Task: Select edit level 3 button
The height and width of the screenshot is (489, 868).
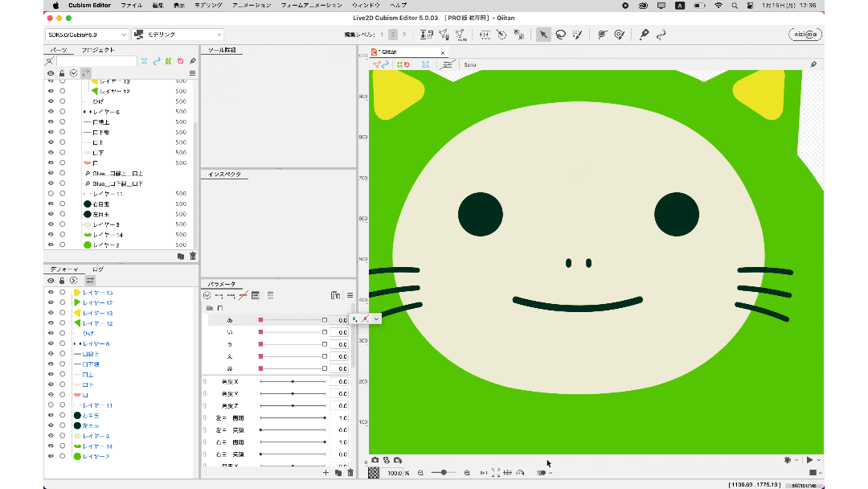Action: 403,35
